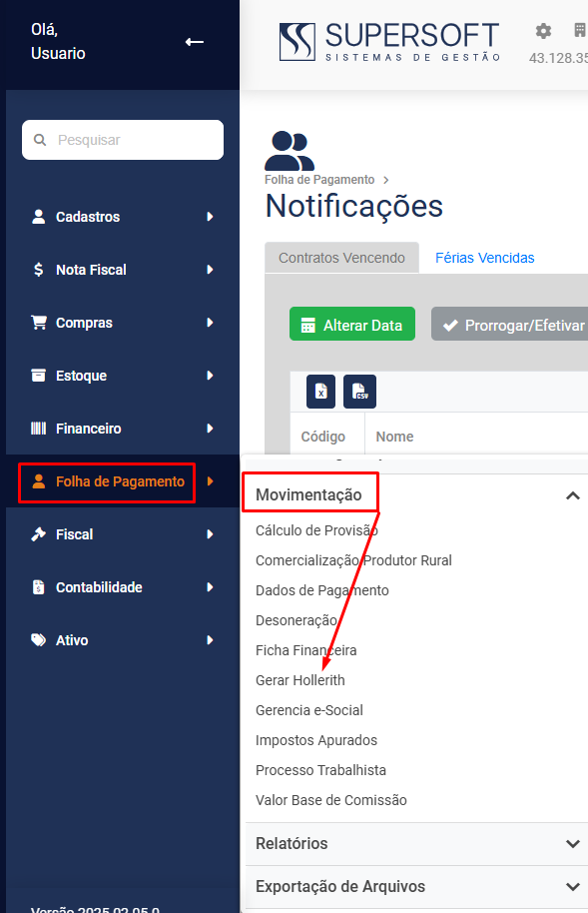The height and width of the screenshot is (913, 588).
Task: Click the users icon above Notificações
Action: (x=290, y=151)
